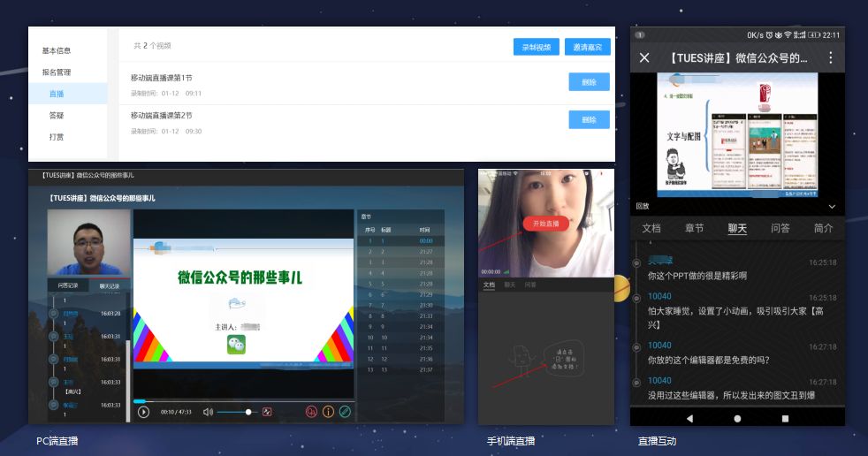The width and height of the screenshot is (868, 456).
Task: Open 打赏 in the sidebar
Action: click(x=57, y=137)
